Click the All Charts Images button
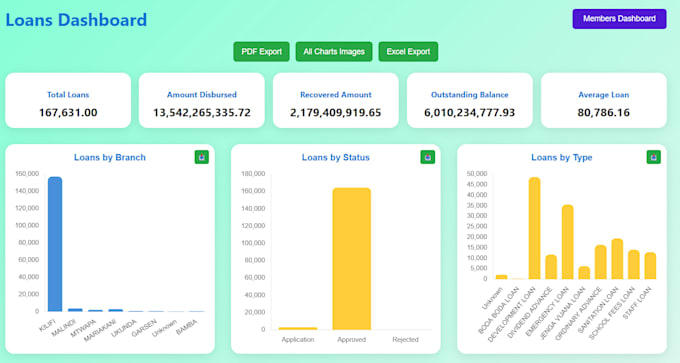 pos(334,52)
